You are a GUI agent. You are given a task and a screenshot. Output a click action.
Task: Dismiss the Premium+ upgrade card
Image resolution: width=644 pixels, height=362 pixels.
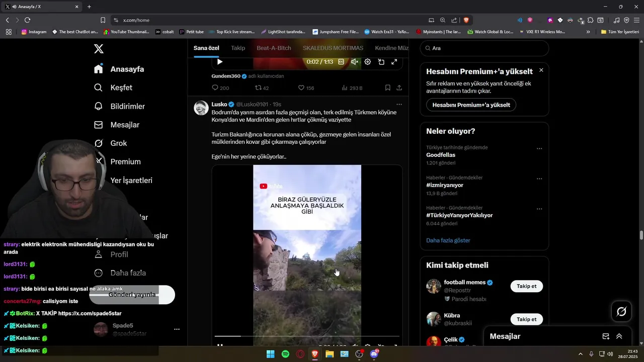541,70
